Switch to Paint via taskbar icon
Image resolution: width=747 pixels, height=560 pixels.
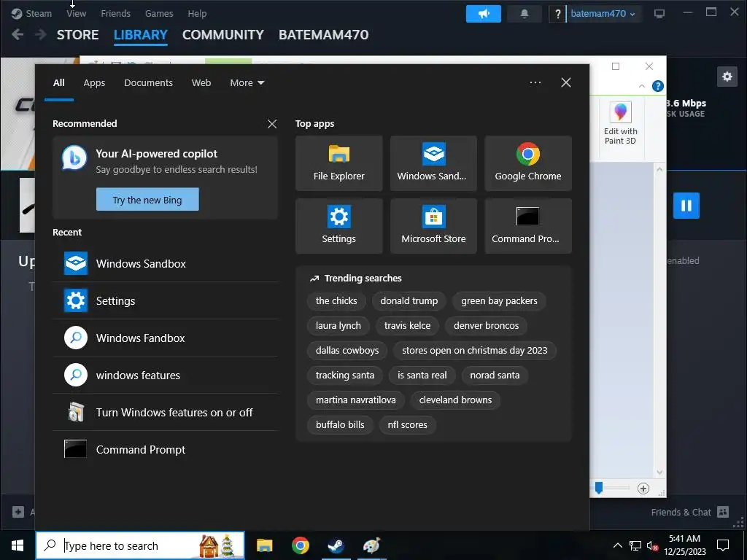tap(371, 545)
